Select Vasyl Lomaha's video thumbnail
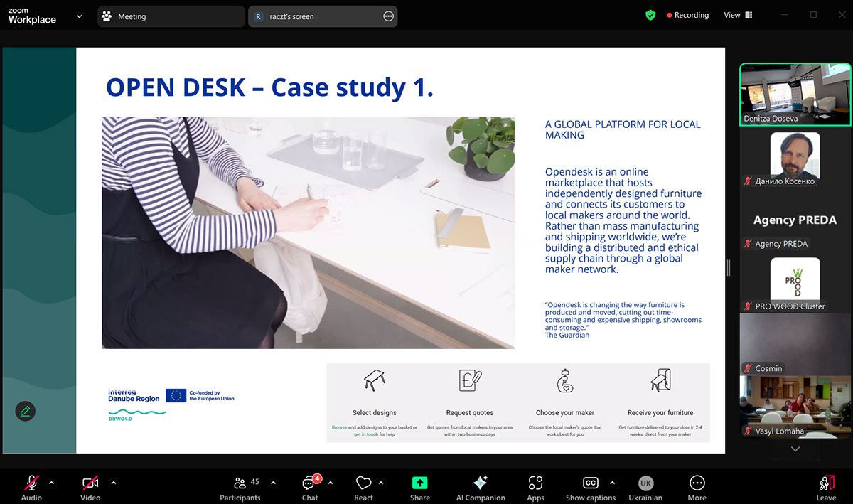This screenshot has height=504, width=853. pos(795,407)
